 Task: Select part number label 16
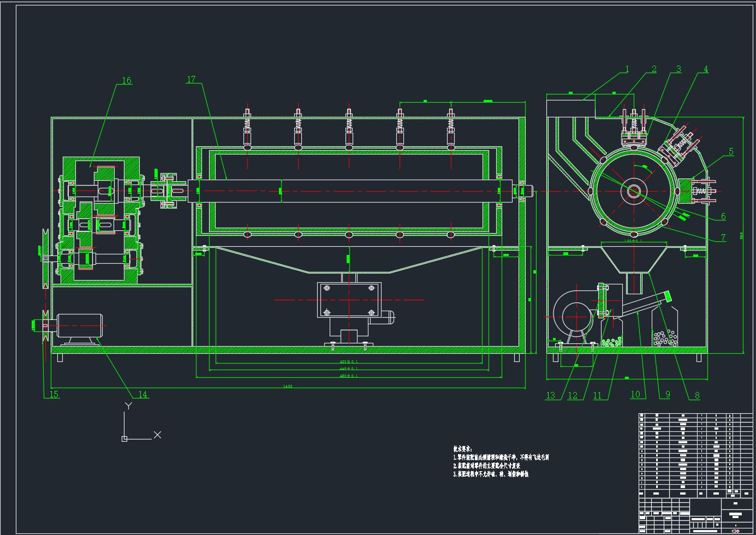coord(127,80)
